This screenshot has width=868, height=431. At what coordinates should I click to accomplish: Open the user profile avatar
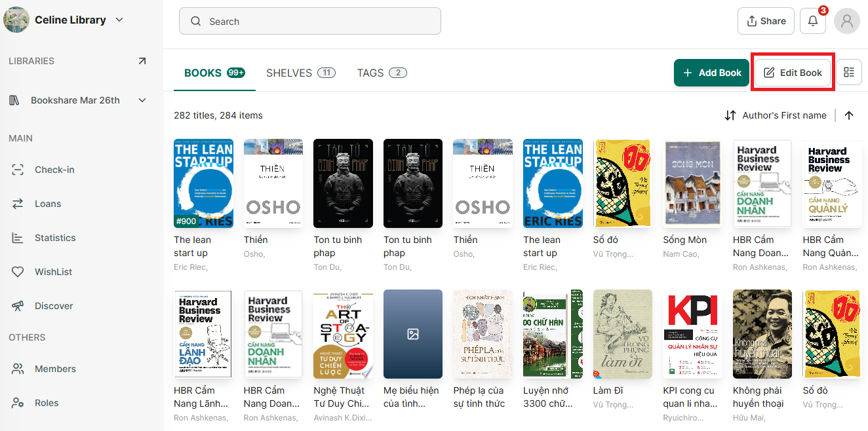(x=847, y=21)
